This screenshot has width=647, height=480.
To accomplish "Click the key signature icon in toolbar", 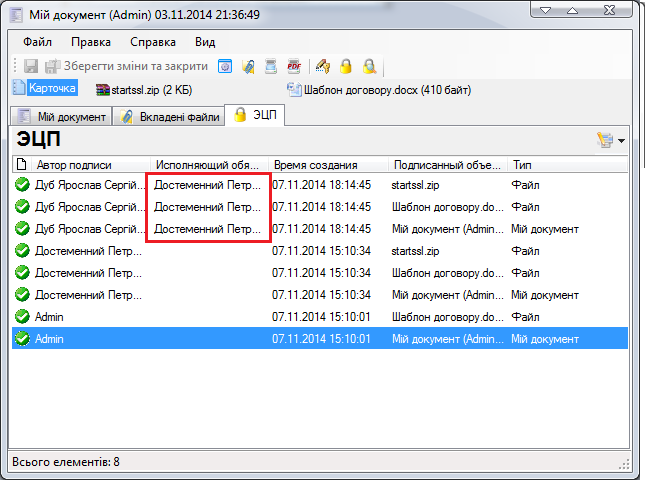I will coord(323,66).
